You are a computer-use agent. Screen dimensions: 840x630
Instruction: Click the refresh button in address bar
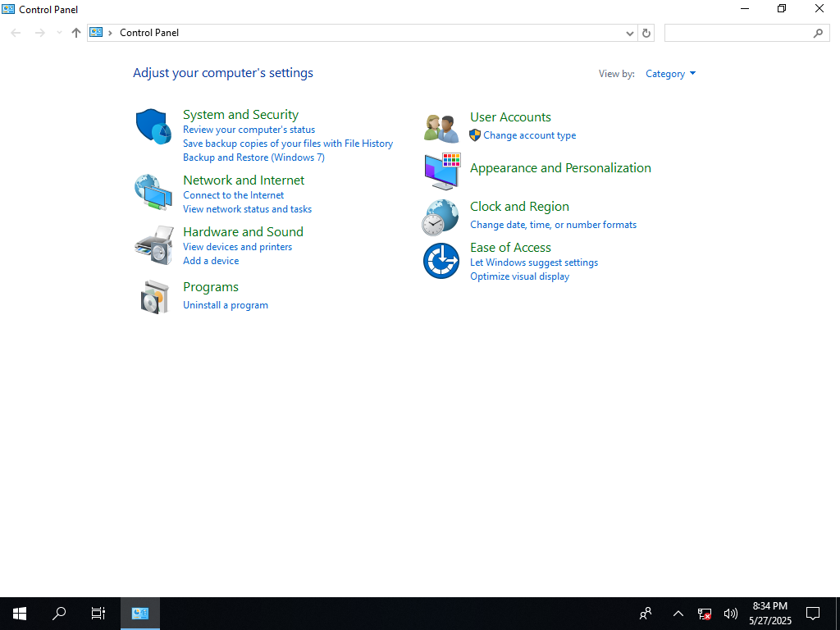pos(646,33)
